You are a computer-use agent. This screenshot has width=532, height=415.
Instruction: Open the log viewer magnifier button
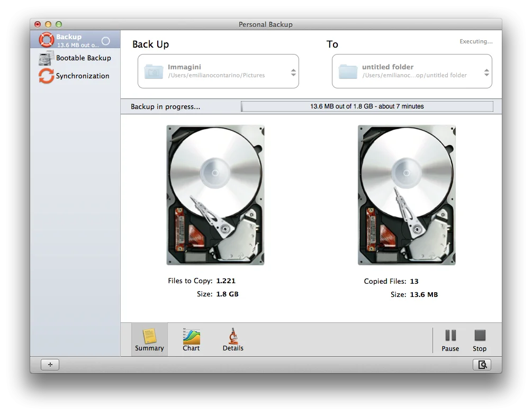pyautogui.click(x=482, y=365)
